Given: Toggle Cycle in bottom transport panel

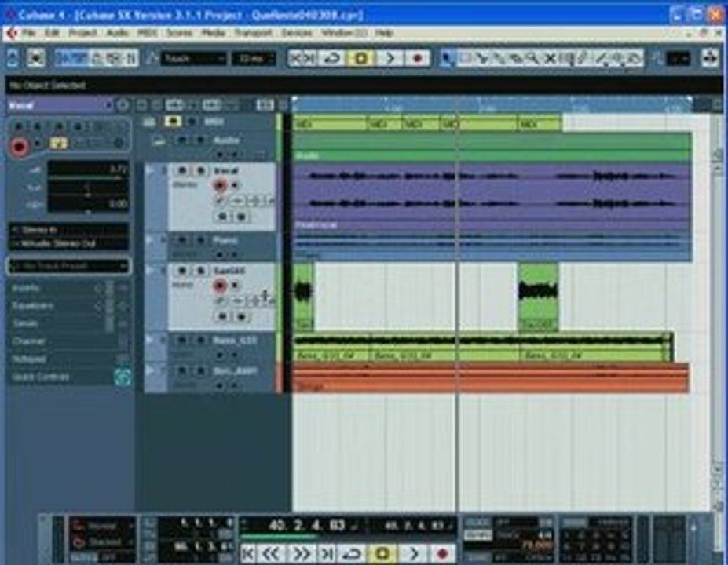Looking at the screenshot, I should (353, 553).
